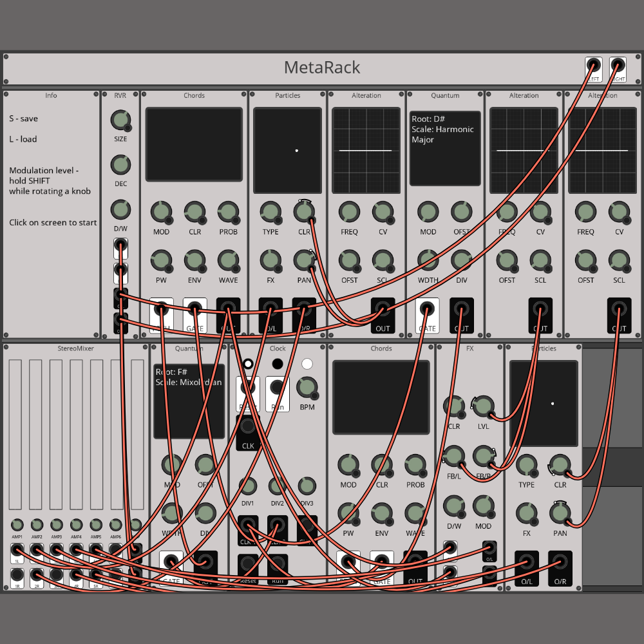Image resolution: width=644 pixels, height=644 pixels.
Task: Click 'Click on screen to start' text
Action: point(53,223)
